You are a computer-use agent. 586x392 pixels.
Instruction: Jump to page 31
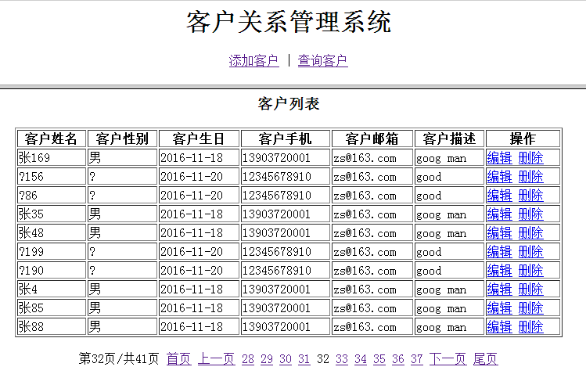304,359
